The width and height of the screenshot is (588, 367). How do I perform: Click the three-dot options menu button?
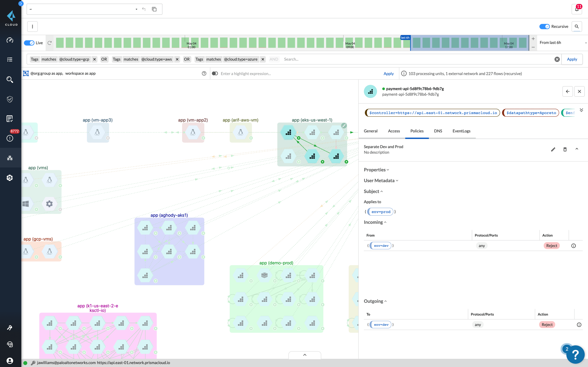[x=32, y=27]
